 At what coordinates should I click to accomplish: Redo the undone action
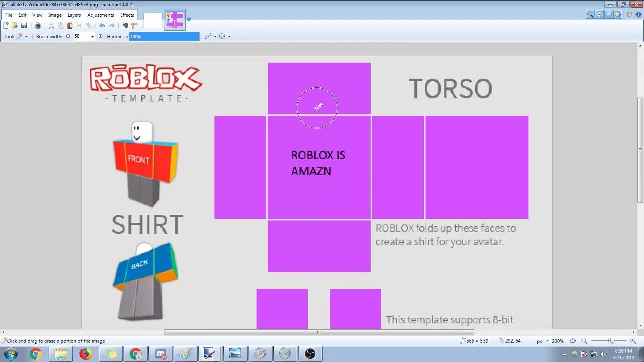[x=112, y=26]
